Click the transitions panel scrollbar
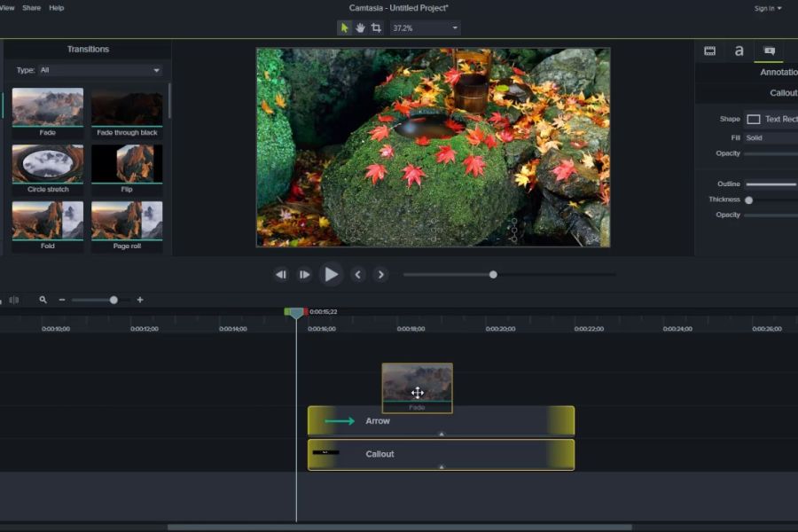Viewport: 798px width, 532px height. coord(169,101)
